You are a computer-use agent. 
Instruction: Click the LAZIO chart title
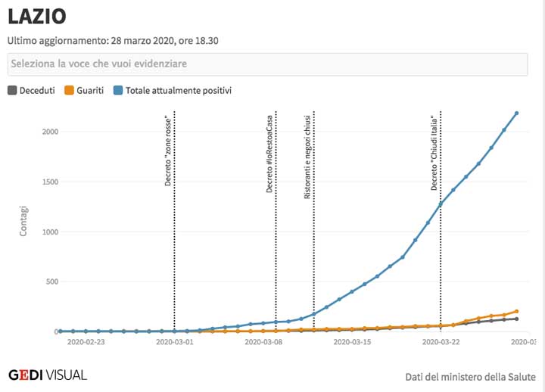pyautogui.click(x=37, y=16)
